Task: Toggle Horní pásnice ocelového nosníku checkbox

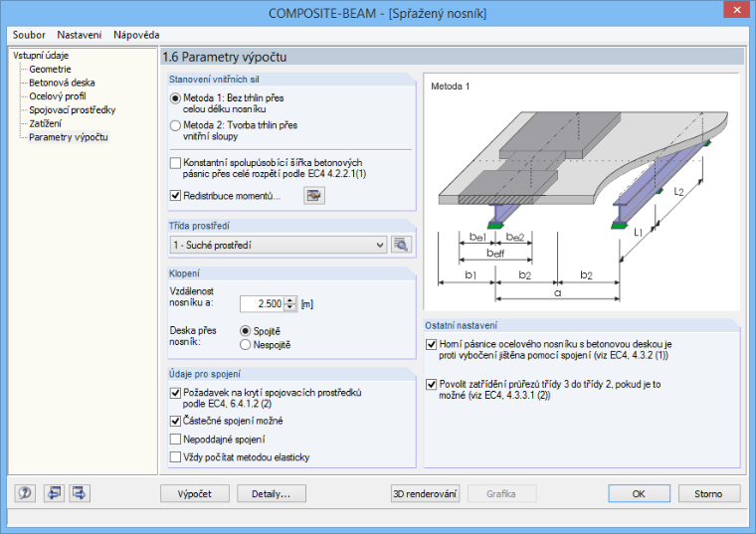Action: tap(432, 345)
